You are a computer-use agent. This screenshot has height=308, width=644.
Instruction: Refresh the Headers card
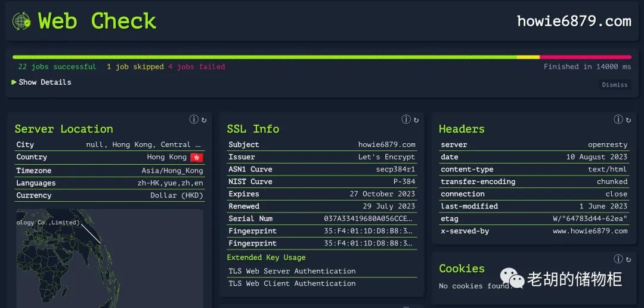click(628, 120)
